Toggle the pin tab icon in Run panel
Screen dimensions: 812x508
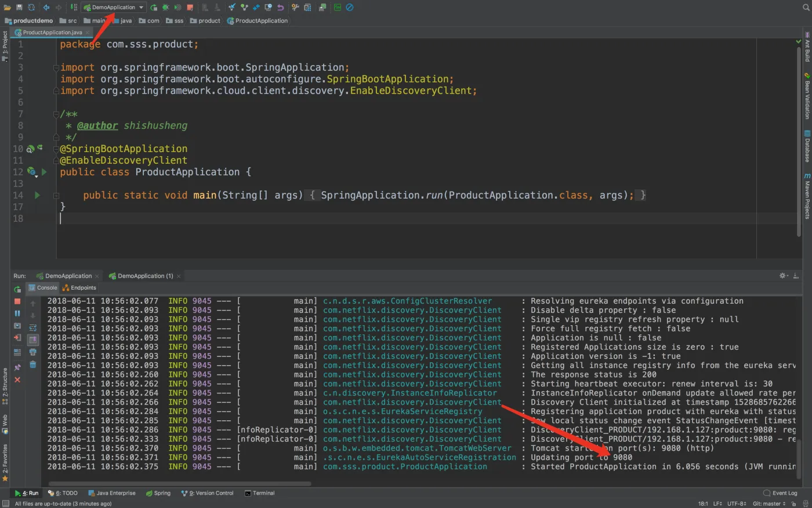(17, 367)
